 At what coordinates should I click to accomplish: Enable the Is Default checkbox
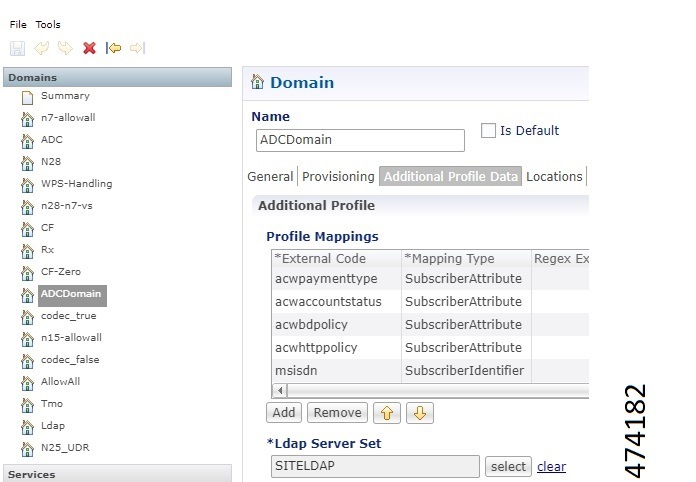click(488, 131)
